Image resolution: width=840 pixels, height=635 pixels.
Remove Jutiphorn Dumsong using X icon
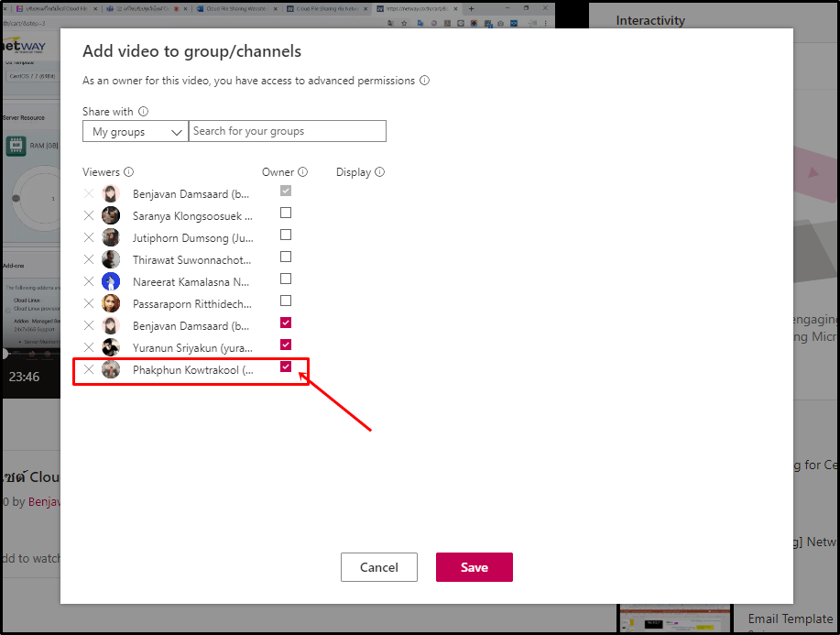point(89,237)
